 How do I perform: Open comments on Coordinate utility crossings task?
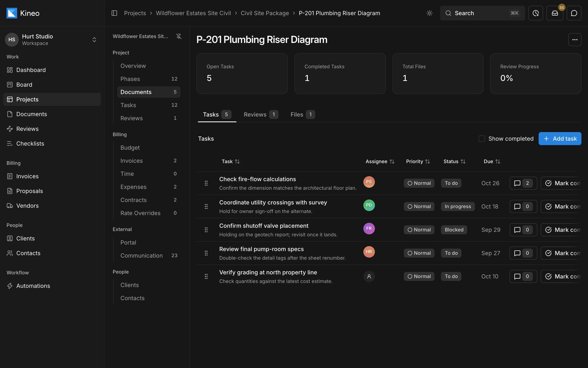coord(523,207)
